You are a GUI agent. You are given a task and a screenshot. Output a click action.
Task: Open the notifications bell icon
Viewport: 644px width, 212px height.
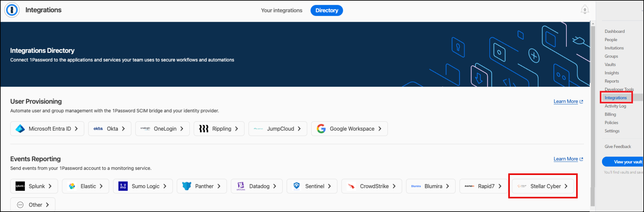[585, 10]
